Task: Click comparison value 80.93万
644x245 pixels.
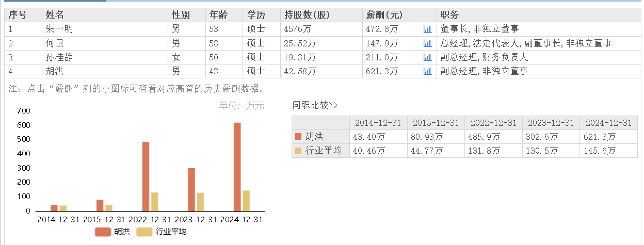Action: coord(427,137)
